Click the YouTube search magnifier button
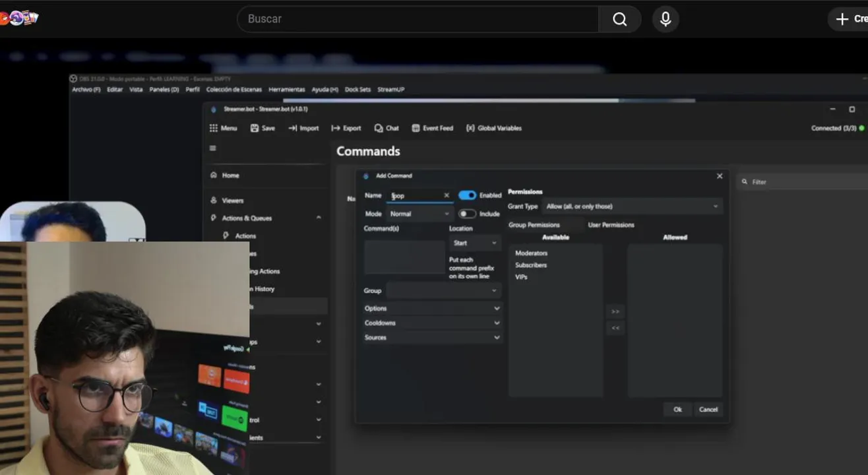This screenshot has height=475, width=868. pos(619,19)
